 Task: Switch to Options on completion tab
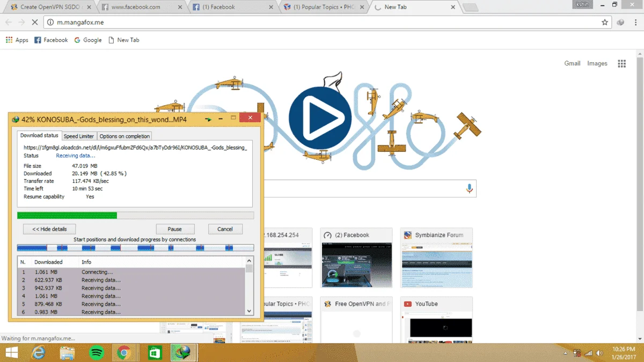point(125,136)
